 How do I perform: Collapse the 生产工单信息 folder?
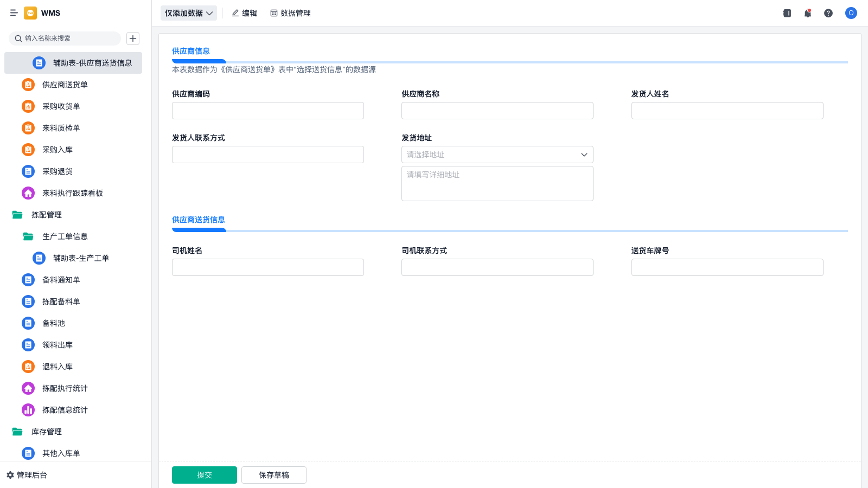(65, 236)
